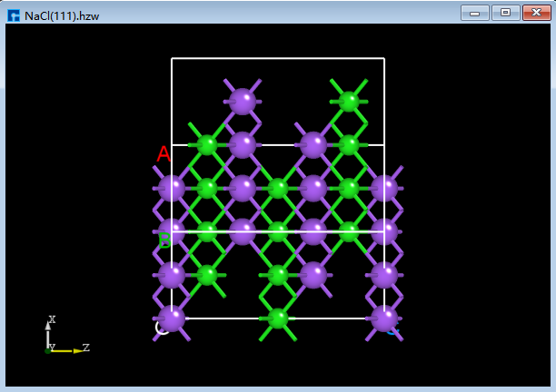
Task: Click the NaCl(111).hzw title text
Action: (x=62, y=16)
